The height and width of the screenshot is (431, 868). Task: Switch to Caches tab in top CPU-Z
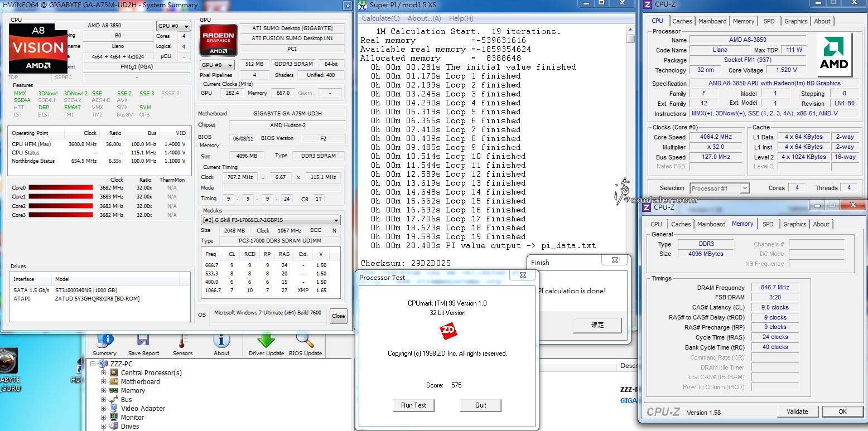click(x=682, y=21)
